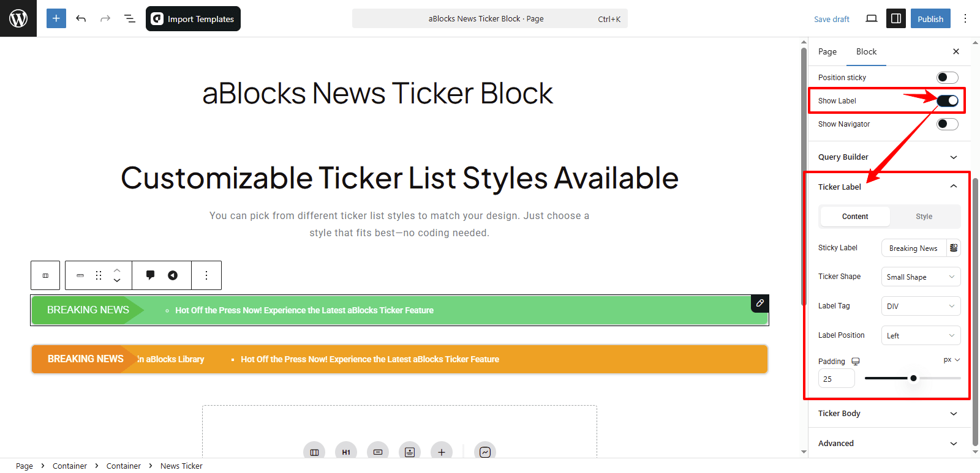Click the aBlocks News Ticker Block title
The width and height of the screenshot is (980, 473).
pyautogui.click(x=378, y=94)
